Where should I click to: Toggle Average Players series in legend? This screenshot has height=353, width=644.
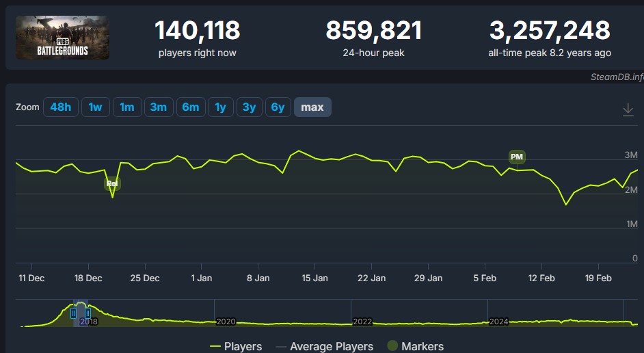click(x=324, y=346)
